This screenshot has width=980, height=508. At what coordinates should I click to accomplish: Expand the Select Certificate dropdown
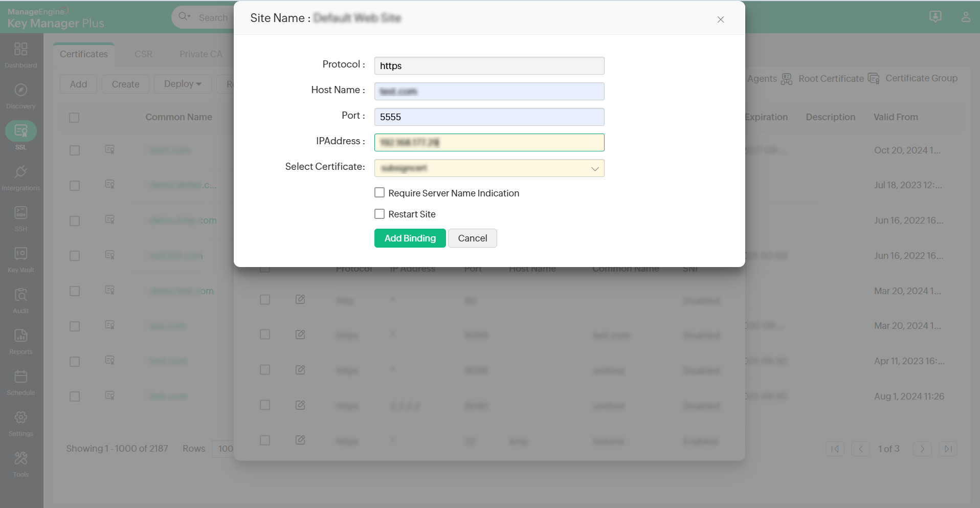coord(489,168)
